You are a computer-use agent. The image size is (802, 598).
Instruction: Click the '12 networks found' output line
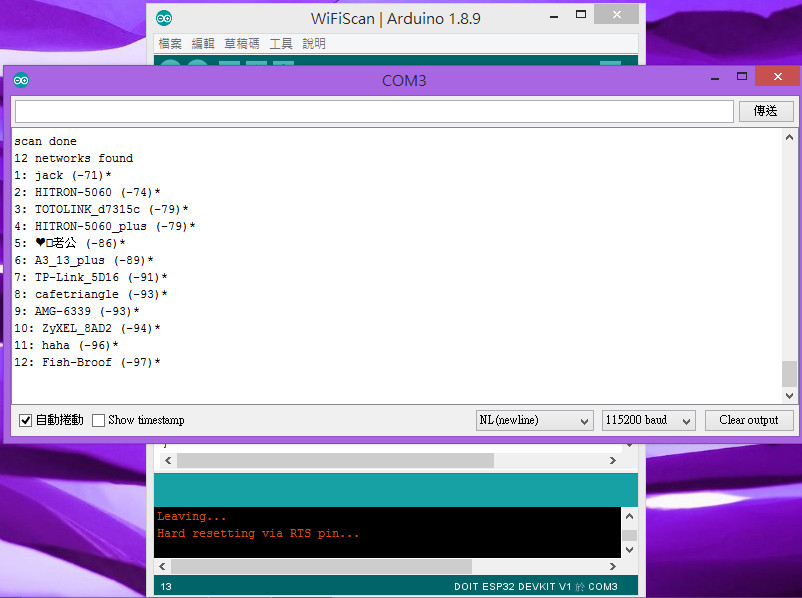74,158
